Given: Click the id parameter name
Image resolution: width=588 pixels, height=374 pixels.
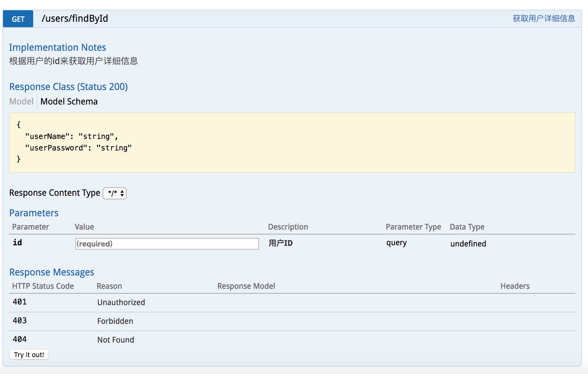Looking at the screenshot, I should 17,243.
